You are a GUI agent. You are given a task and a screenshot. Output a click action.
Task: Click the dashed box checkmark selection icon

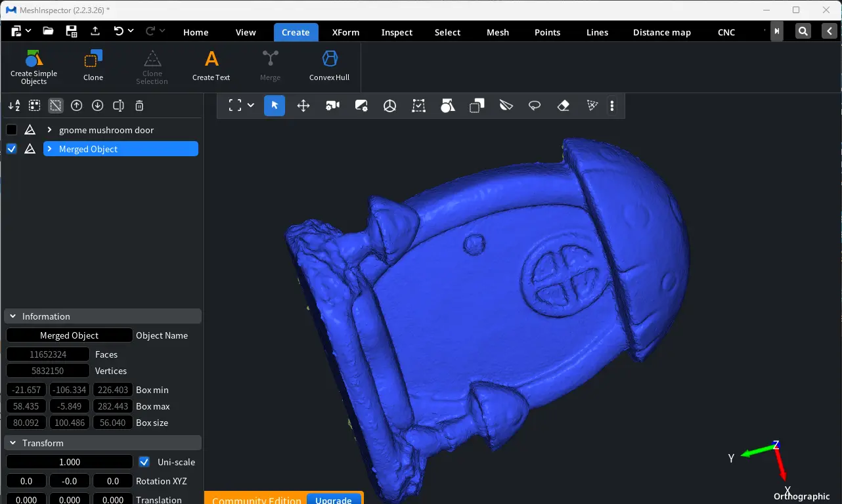click(x=419, y=106)
